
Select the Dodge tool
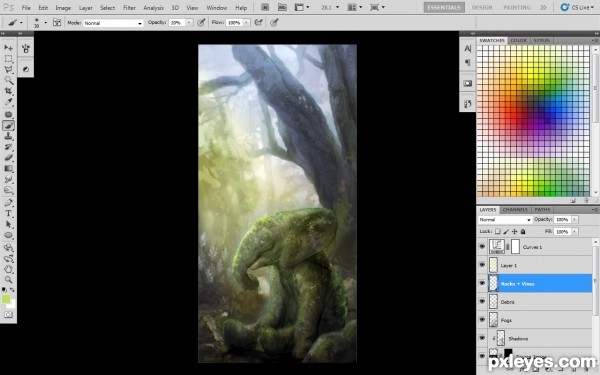[8, 190]
